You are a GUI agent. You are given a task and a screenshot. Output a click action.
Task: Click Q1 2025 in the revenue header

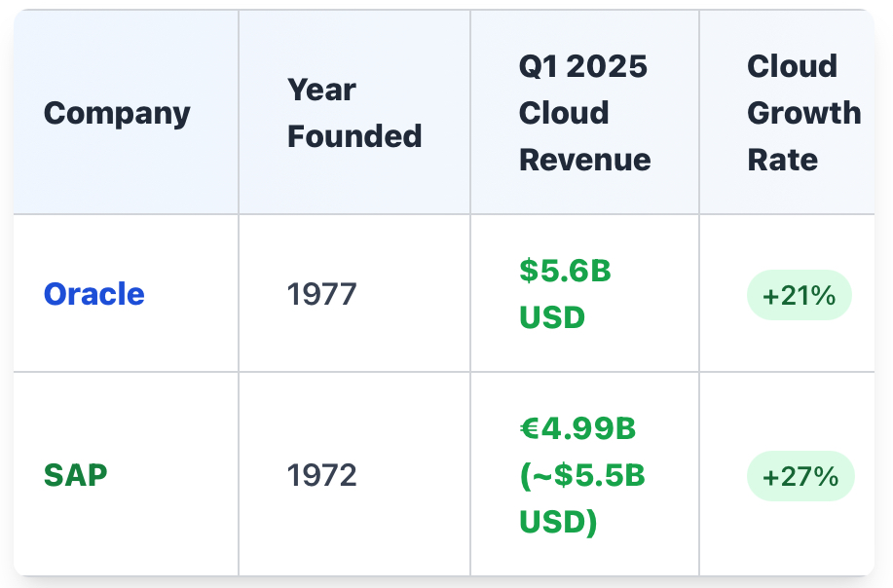point(582,66)
